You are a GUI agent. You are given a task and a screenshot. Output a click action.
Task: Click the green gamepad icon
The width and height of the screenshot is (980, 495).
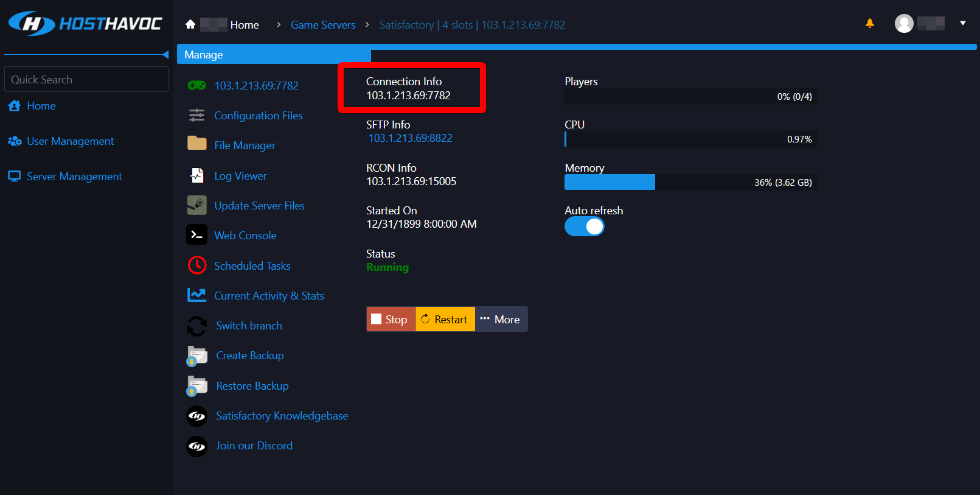point(196,85)
